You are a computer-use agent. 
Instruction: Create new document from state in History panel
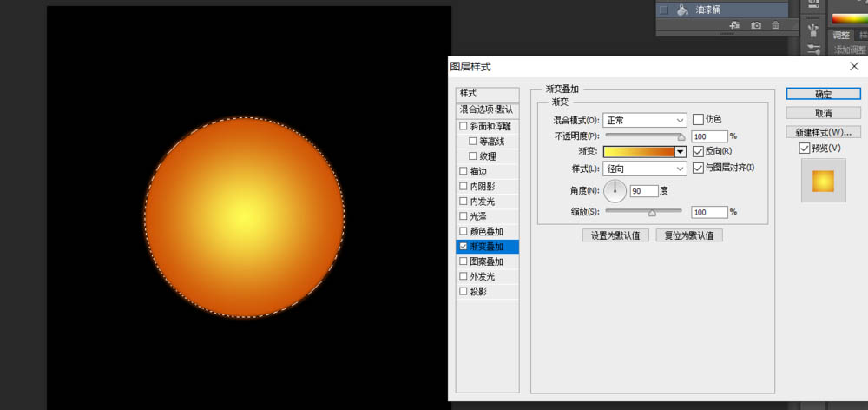coord(734,25)
